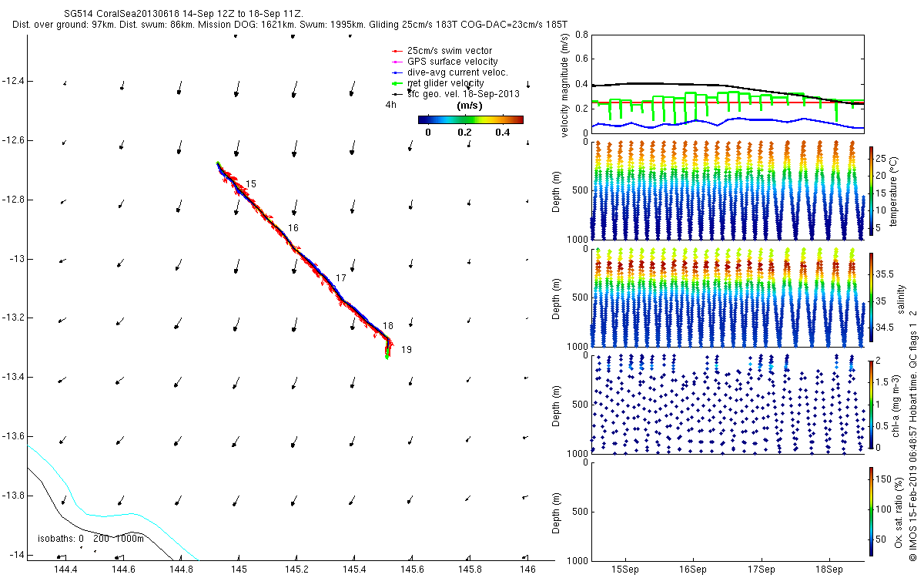Click the velocity (m/s) colorbar under the legend

(x=470, y=119)
